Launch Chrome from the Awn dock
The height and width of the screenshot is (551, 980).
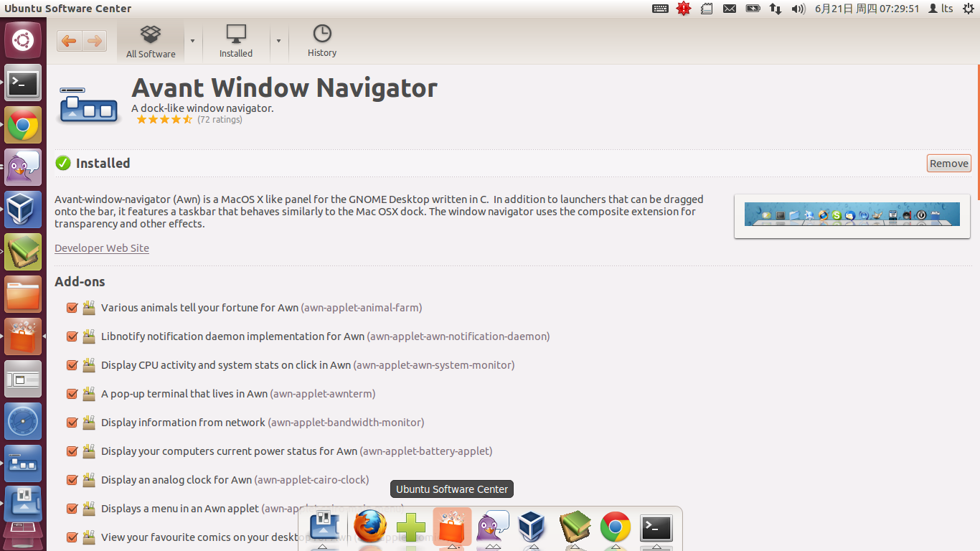pyautogui.click(x=616, y=527)
